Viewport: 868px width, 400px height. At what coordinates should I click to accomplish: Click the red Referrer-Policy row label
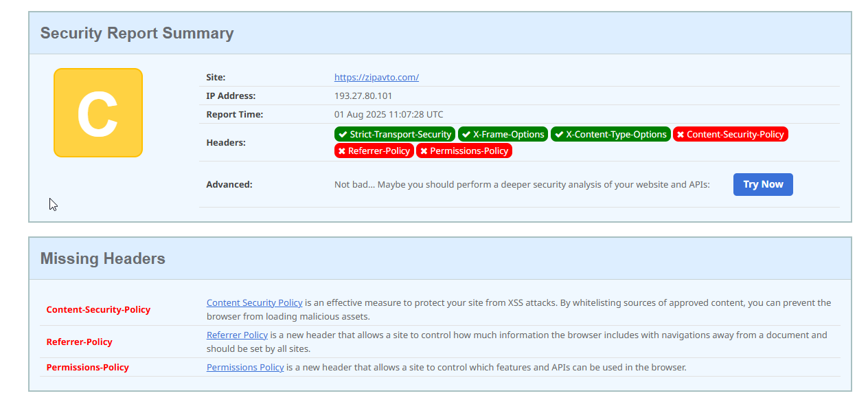point(79,342)
